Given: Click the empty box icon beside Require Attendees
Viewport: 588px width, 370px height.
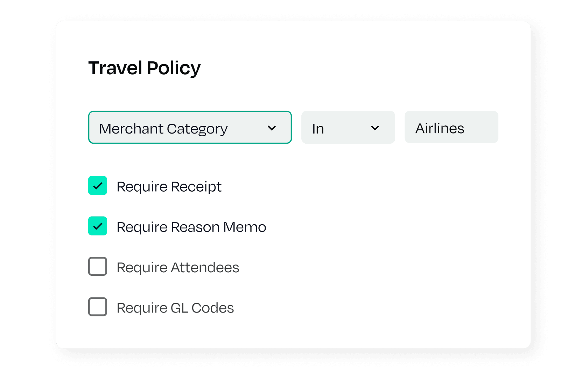Looking at the screenshot, I should [98, 266].
